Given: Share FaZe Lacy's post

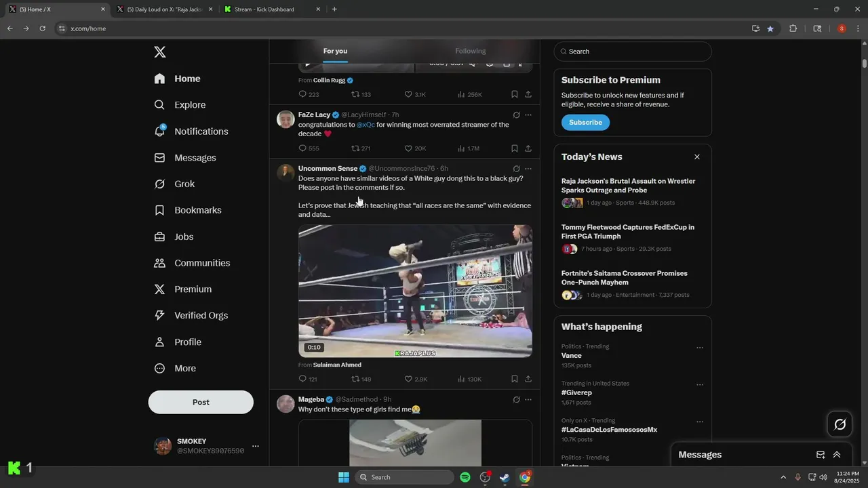Looking at the screenshot, I should (528, 148).
